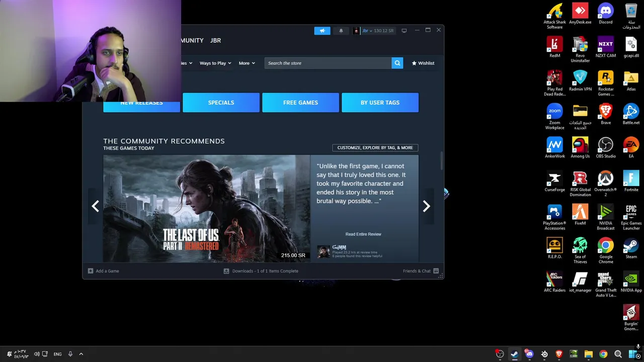Open Radmin VPN desktop icon
Viewport: 644px width, 362px height.
coord(580,81)
